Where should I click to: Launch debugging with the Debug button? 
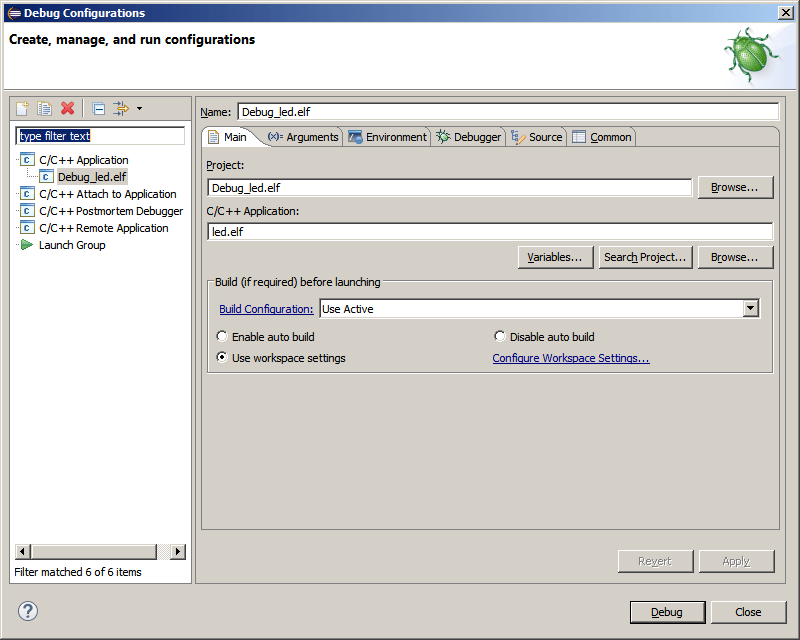click(x=667, y=611)
